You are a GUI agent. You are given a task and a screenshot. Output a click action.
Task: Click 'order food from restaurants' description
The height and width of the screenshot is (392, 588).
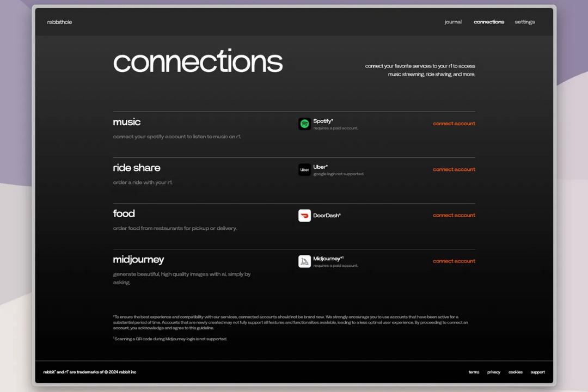(175, 228)
